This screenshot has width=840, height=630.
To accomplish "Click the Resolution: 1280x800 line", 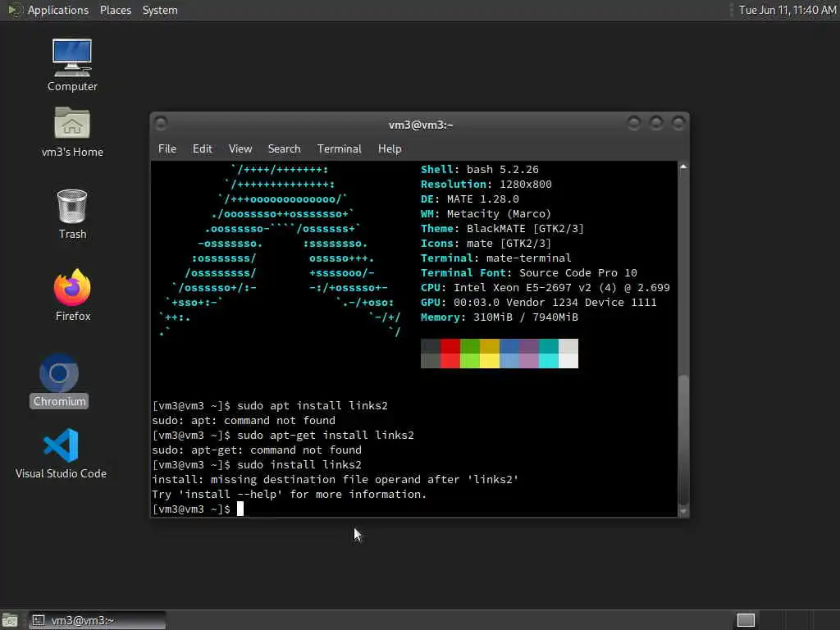I will (486, 185).
